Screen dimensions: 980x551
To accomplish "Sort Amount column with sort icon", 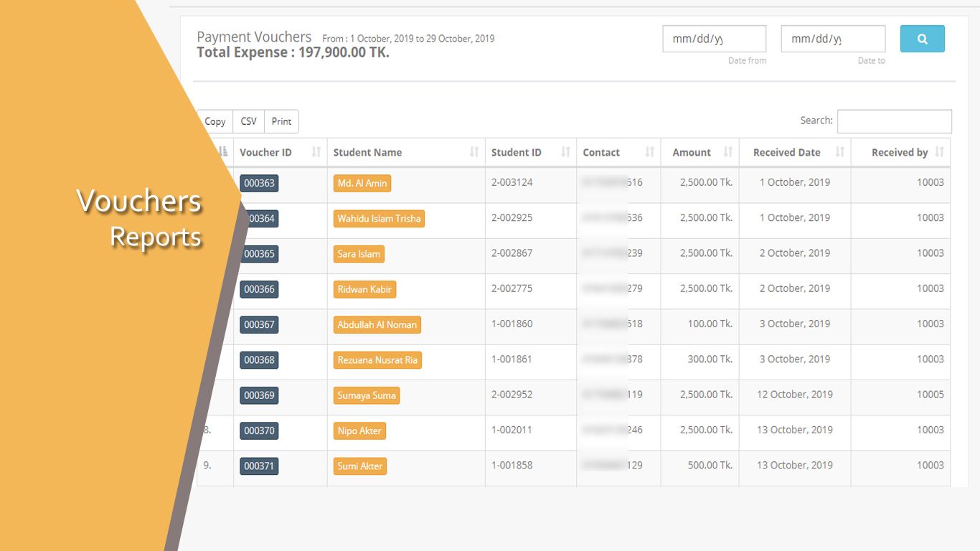I will click(x=728, y=152).
